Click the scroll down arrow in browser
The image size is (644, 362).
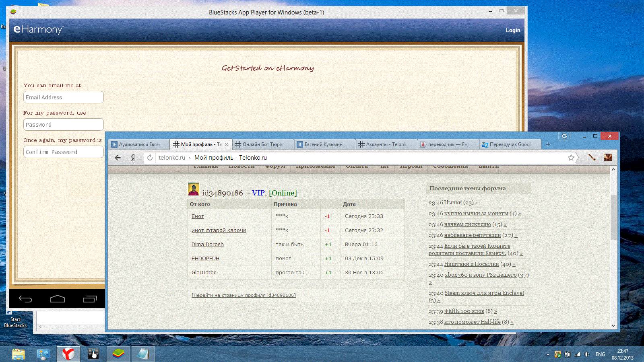[613, 325]
